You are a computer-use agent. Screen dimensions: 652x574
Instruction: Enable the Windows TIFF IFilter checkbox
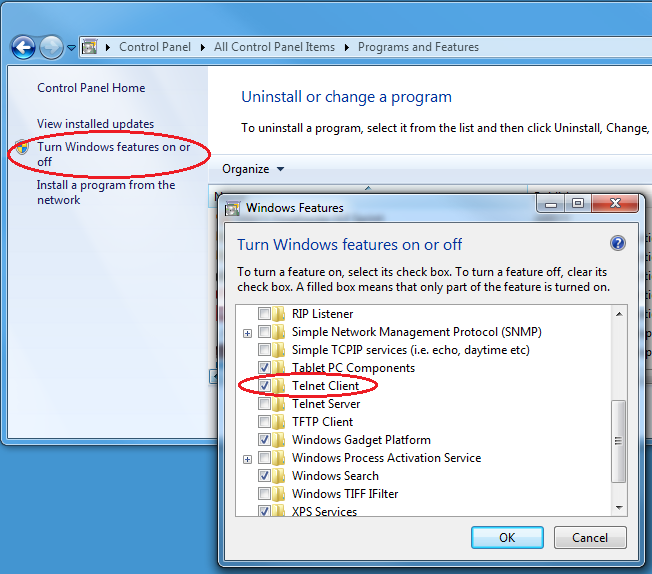pos(264,493)
